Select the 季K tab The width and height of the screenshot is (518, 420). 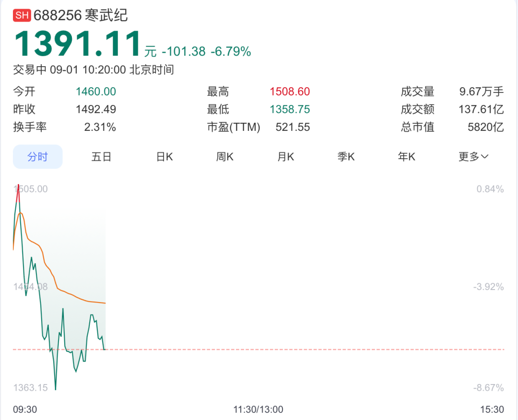346,157
